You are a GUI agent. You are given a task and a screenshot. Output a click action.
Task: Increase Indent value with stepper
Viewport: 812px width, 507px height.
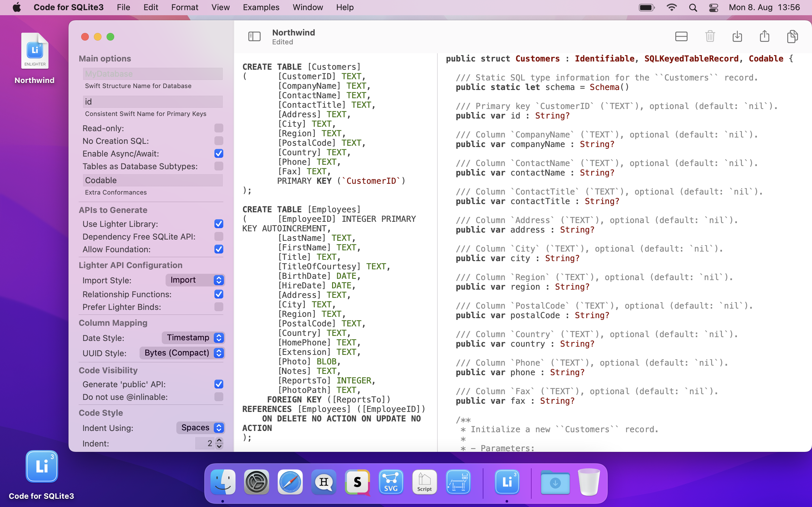coord(219,440)
